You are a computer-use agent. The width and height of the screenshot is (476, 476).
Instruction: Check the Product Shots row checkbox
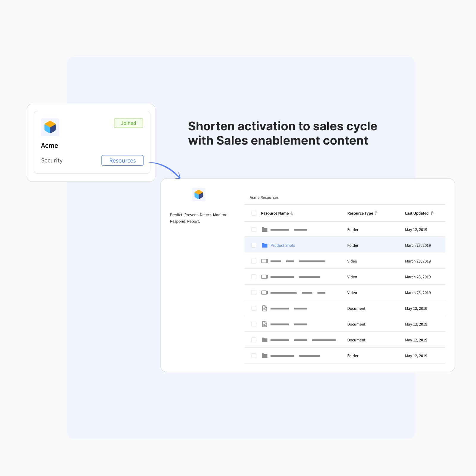pos(254,245)
